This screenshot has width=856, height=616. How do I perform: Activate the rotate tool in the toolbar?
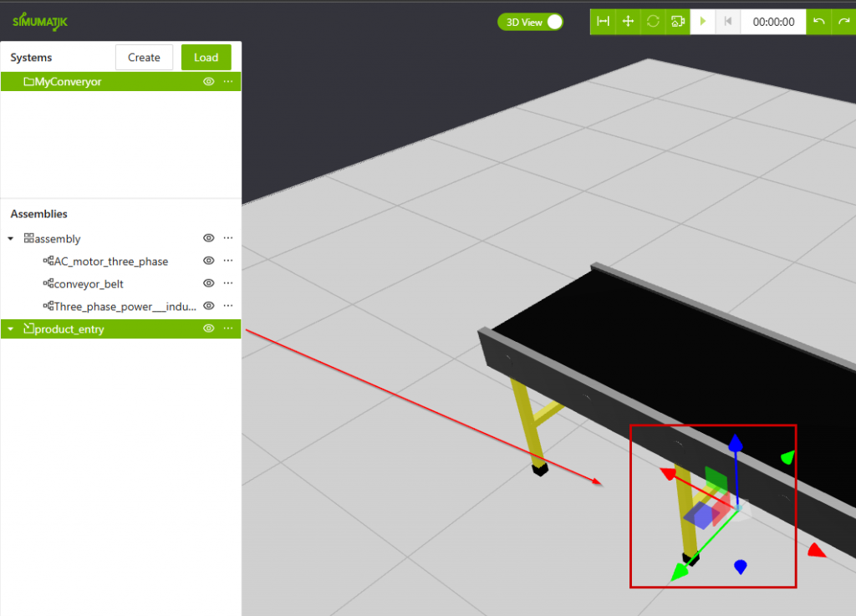[x=653, y=22]
